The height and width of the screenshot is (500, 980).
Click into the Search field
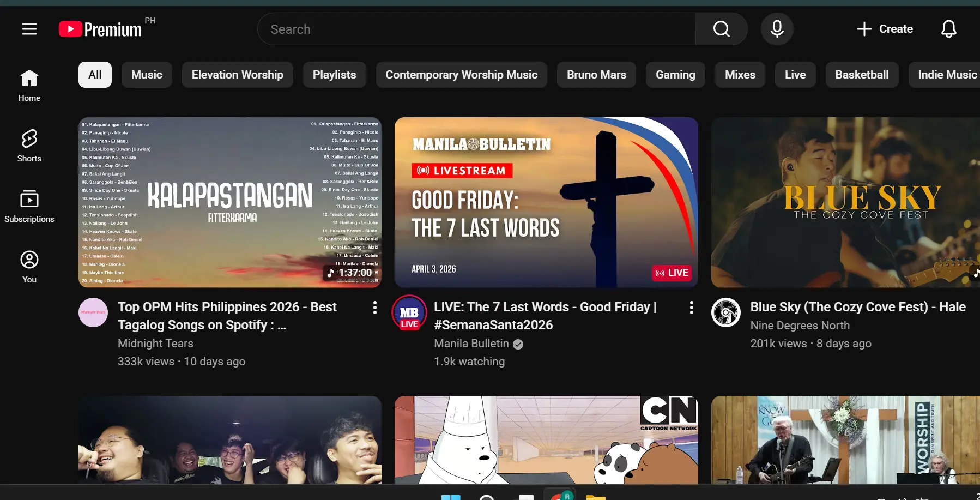pyautogui.click(x=477, y=29)
